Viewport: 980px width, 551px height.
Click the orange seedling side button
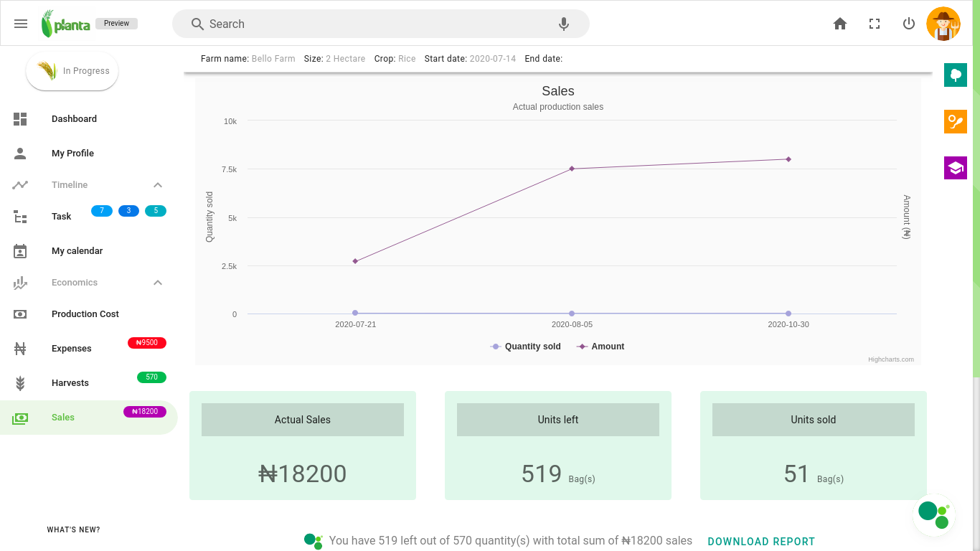click(x=956, y=121)
